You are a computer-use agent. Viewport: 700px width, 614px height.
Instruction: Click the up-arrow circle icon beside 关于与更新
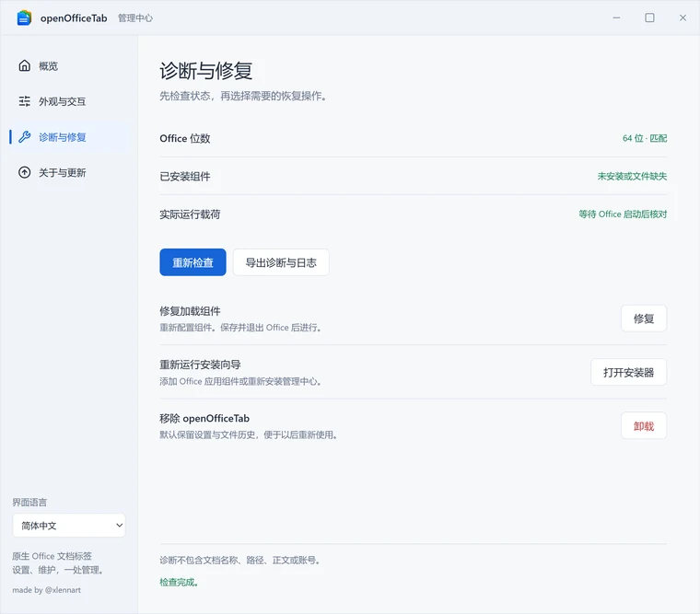pos(25,172)
